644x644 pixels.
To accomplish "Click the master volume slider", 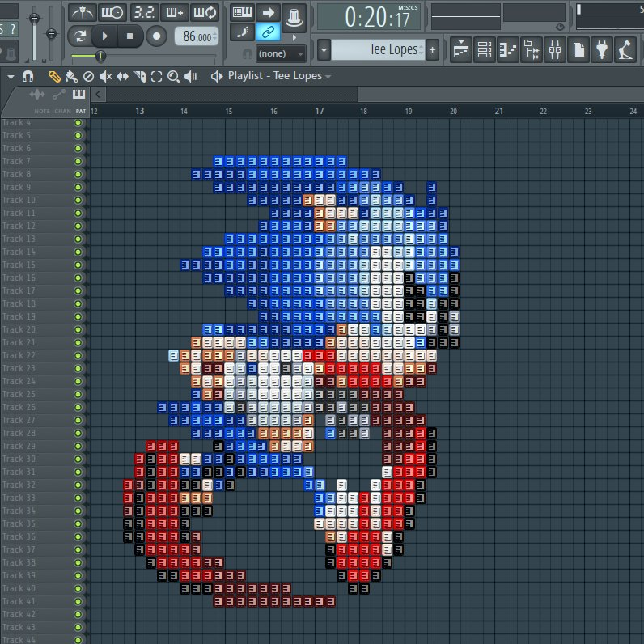I will point(34,33).
